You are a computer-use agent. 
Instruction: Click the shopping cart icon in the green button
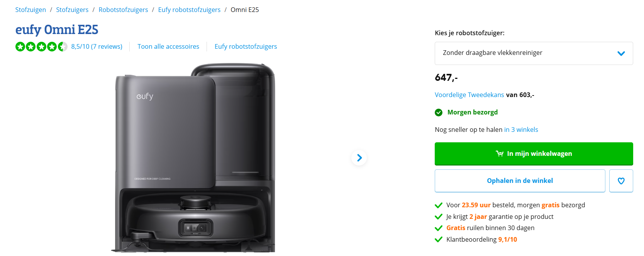coord(500,153)
